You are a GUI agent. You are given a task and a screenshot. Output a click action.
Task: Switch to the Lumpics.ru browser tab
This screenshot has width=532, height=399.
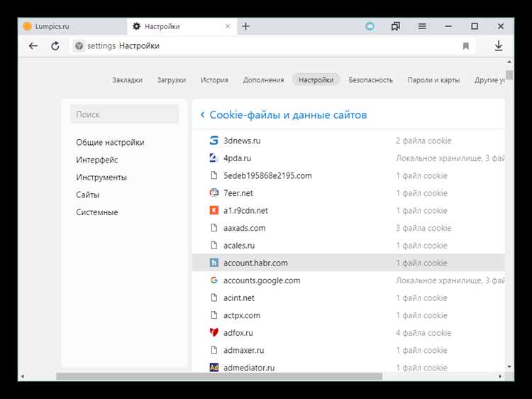[x=72, y=26]
